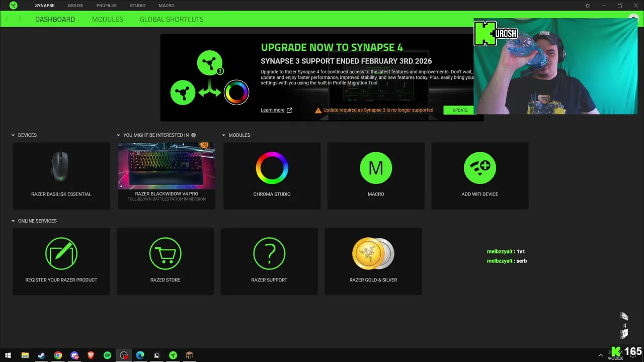Click 'Full-blown battlestation immersion' caption
644x362 pixels.
[167, 199]
